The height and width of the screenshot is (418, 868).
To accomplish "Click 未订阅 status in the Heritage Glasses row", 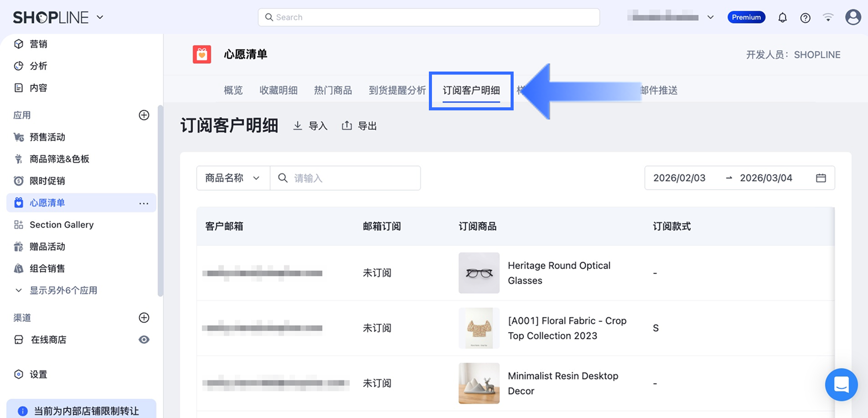I will point(377,273).
